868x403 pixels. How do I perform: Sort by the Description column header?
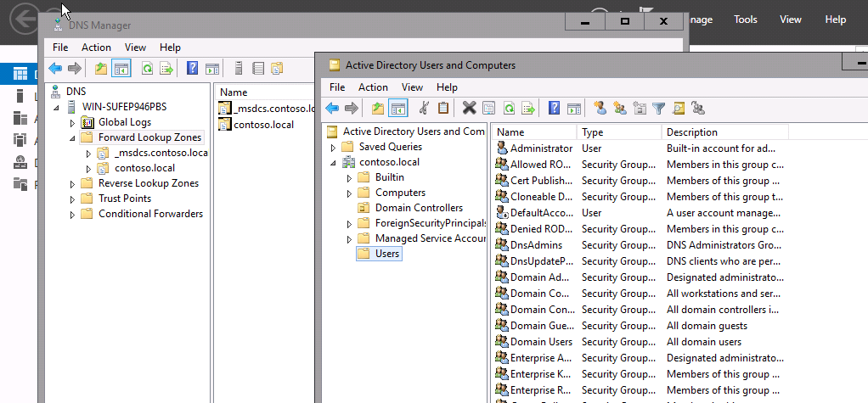click(724, 132)
